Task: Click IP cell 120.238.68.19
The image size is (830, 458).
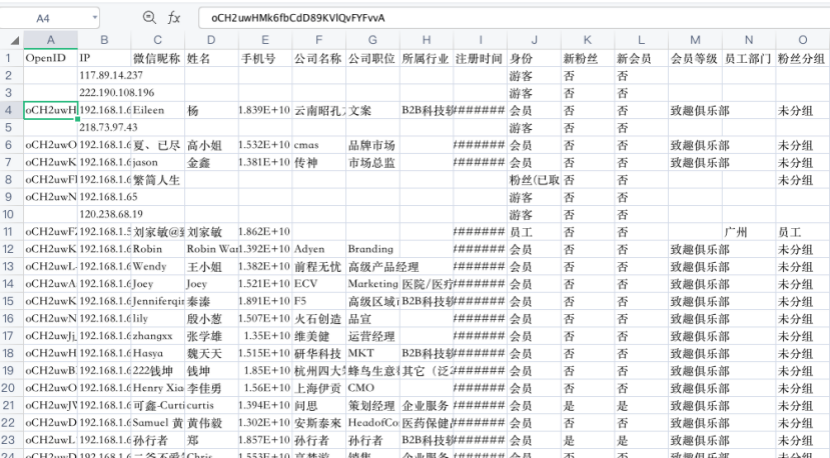Action: click(x=104, y=214)
